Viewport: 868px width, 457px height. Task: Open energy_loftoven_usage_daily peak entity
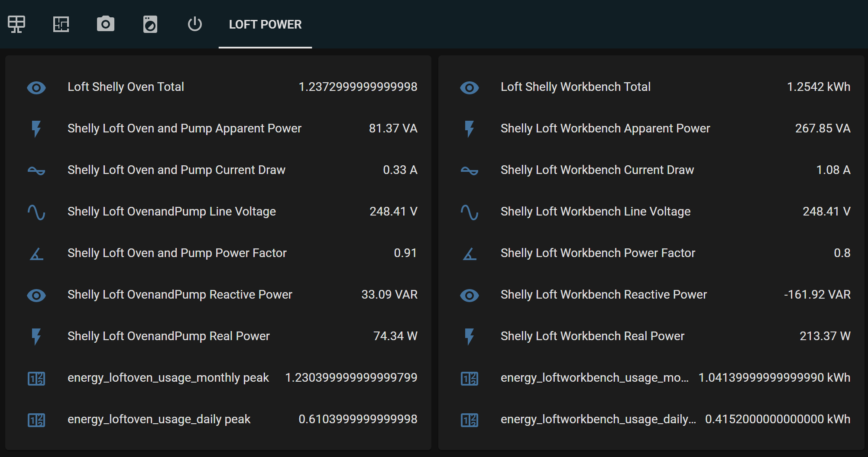[x=159, y=419]
